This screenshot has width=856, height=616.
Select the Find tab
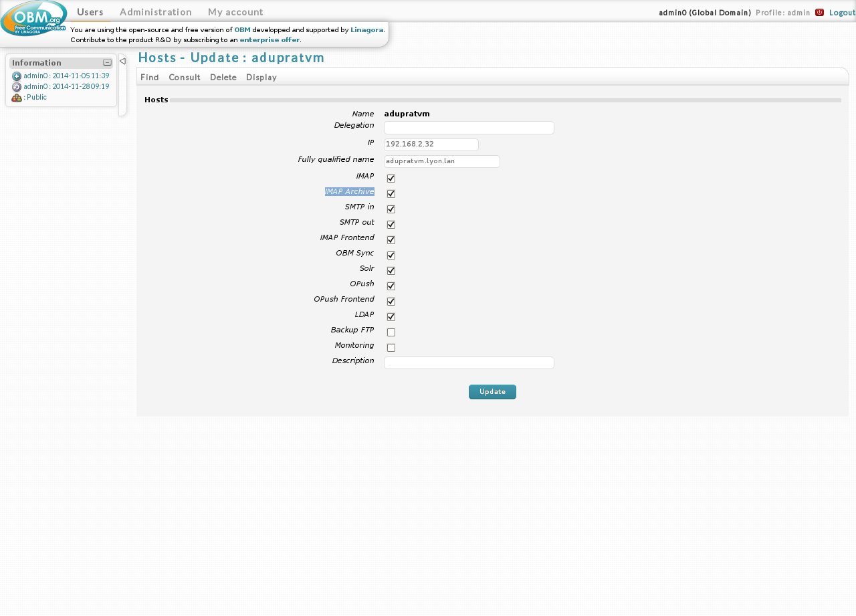(x=150, y=78)
